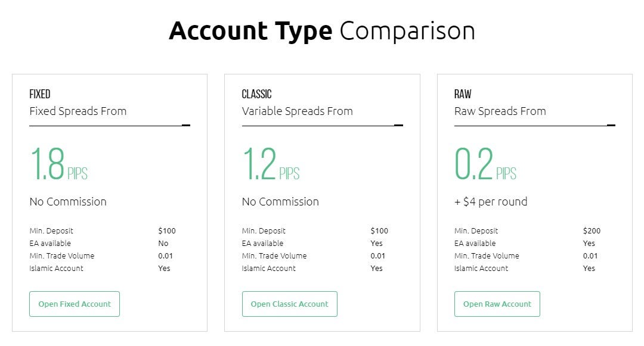Select the RAW card title

[463, 94]
